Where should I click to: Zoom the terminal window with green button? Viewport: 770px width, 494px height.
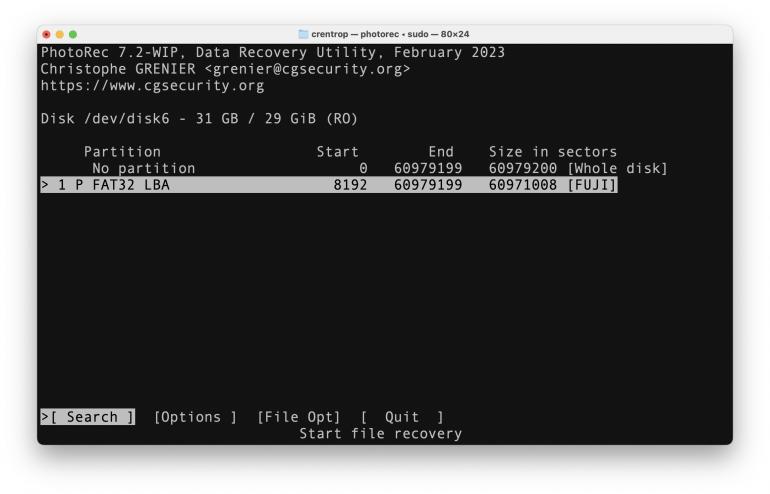73,34
